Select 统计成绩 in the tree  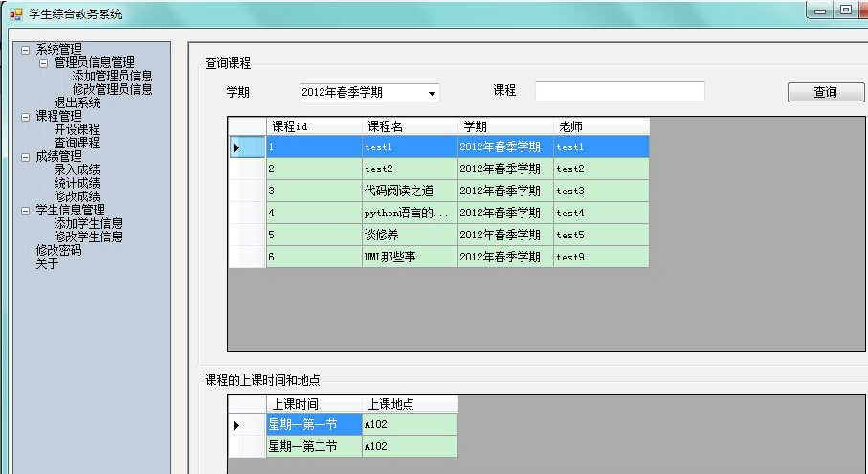pos(77,183)
